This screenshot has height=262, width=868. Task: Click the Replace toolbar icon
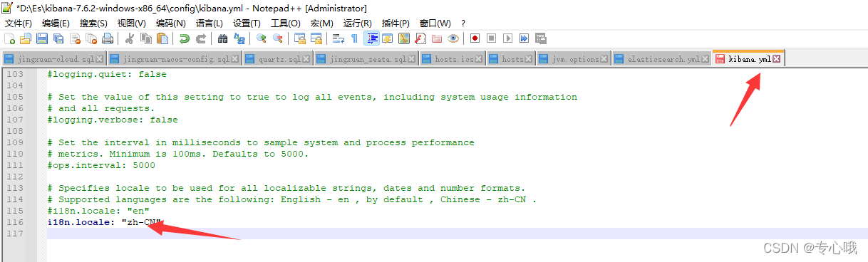pyautogui.click(x=239, y=38)
